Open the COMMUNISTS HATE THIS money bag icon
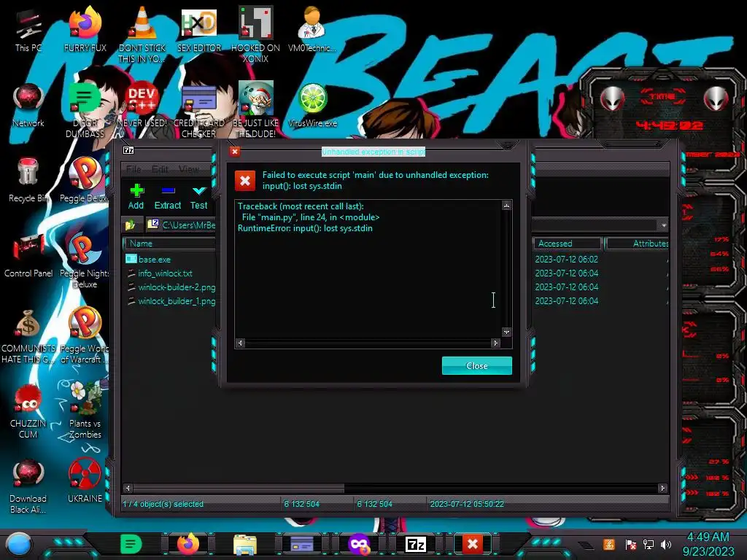The image size is (747, 560). [28, 335]
